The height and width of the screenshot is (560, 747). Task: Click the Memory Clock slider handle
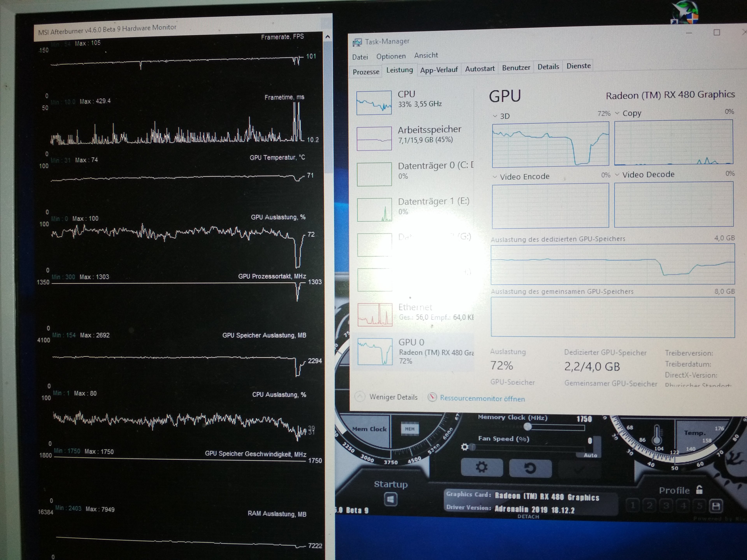tap(528, 427)
